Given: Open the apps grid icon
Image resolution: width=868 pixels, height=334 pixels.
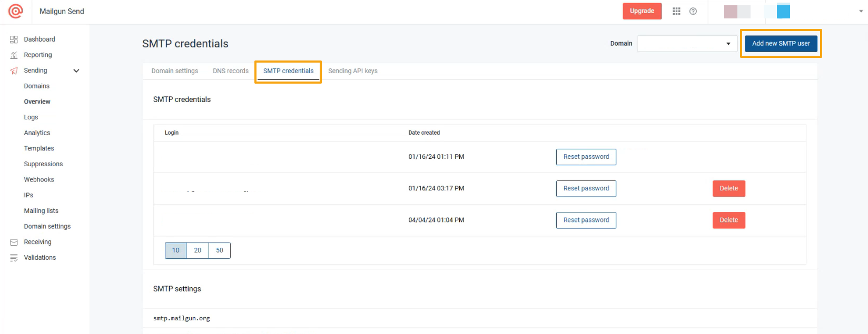Looking at the screenshot, I should (676, 11).
